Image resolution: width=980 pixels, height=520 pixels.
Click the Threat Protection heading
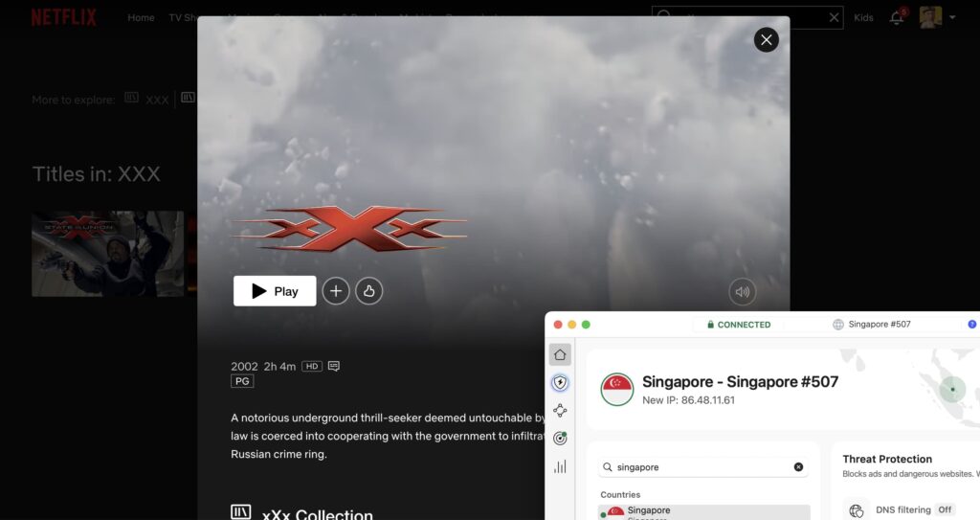coord(887,459)
